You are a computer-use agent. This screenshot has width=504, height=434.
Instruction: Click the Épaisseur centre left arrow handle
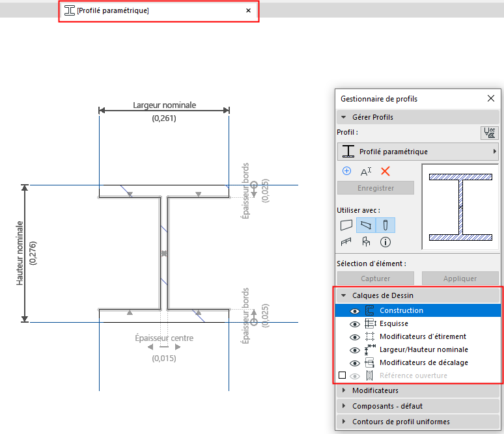(150, 347)
